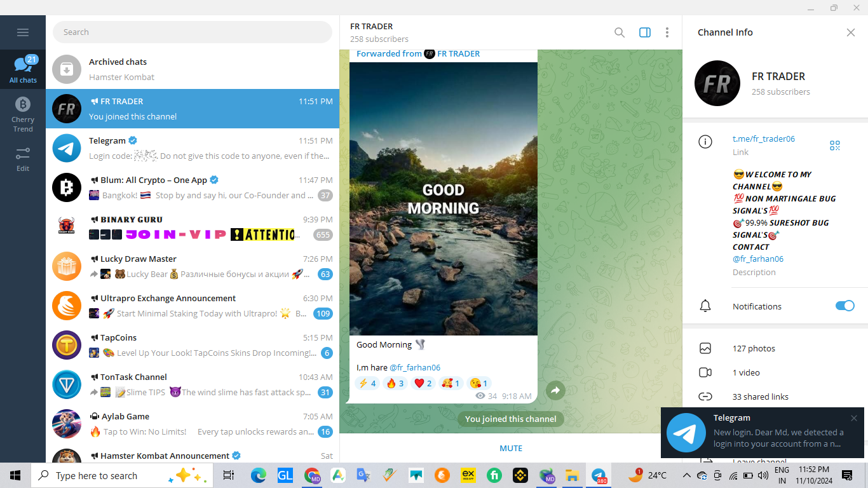
Task: Open the Fiverr taskbar icon
Action: [x=494, y=475]
